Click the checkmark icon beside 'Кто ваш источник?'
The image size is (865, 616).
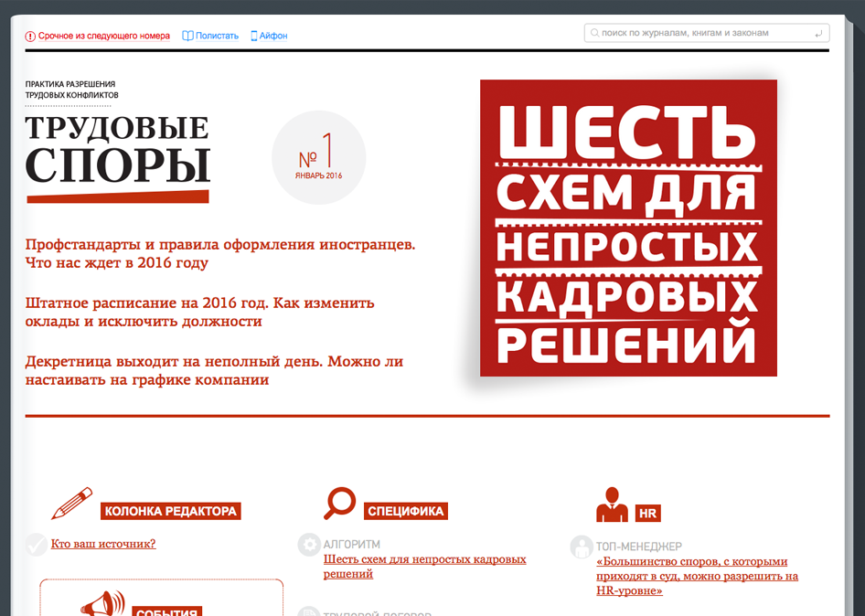[37, 545]
